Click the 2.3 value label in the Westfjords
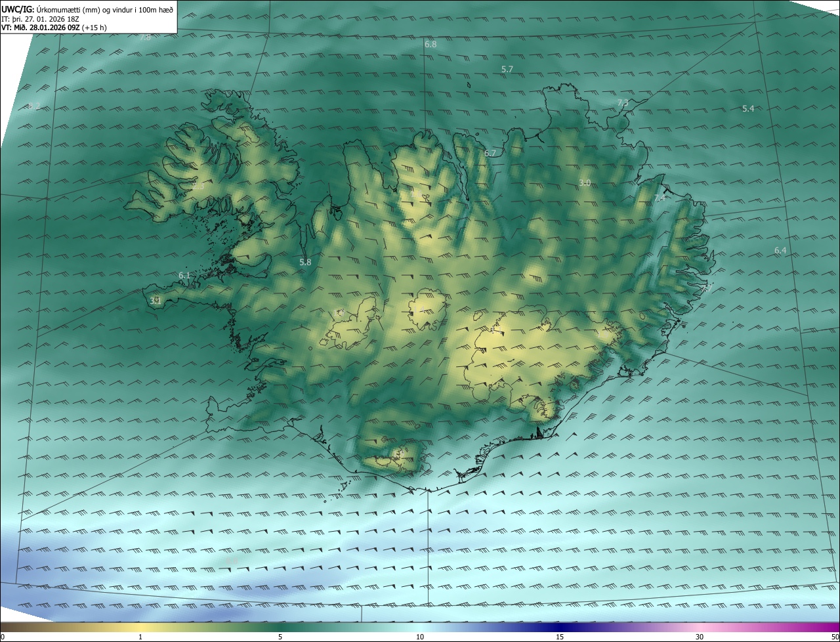This screenshot has height=642, width=840. coord(198,186)
